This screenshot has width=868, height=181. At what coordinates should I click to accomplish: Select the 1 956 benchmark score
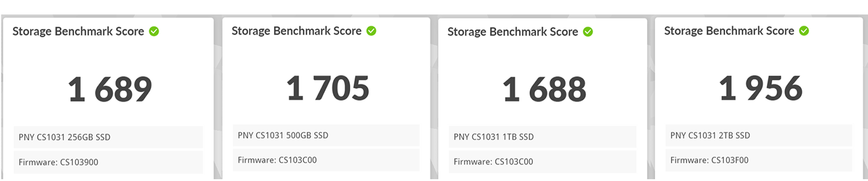tap(761, 88)
